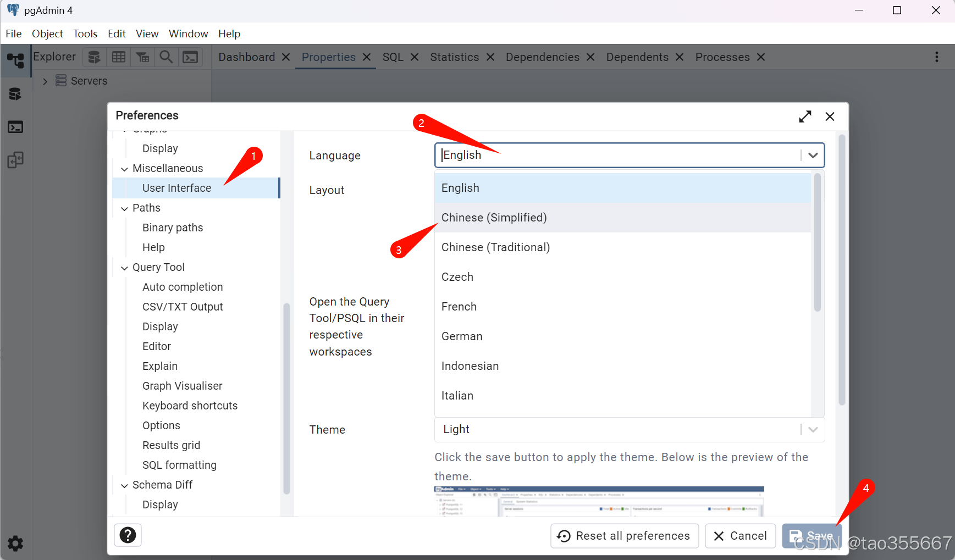Close the Dependents tab
955x560 pixels.
click(680, 57)
